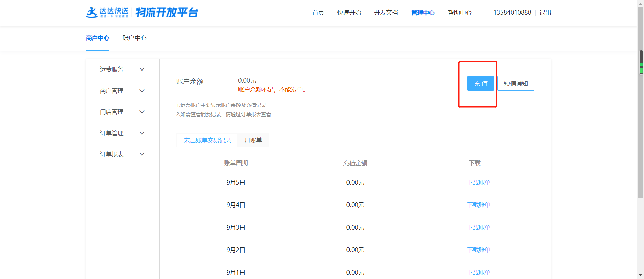Navigate to 首页 home page
This screenshot has width=644, height=279.
318,13
